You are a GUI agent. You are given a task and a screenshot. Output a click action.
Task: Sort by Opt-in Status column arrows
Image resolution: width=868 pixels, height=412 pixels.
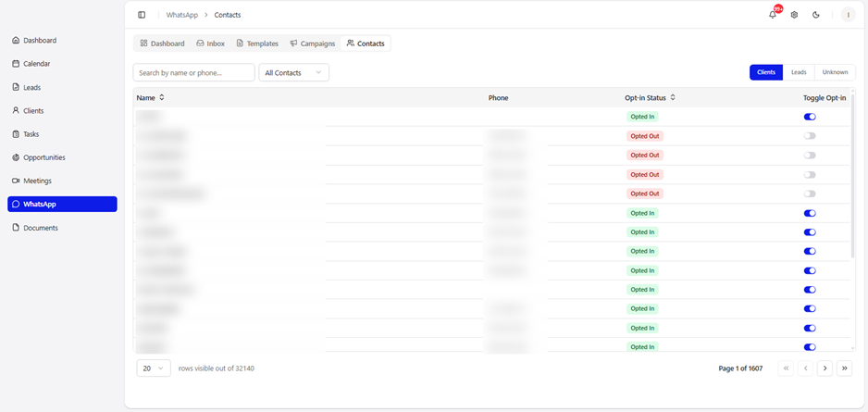pyautogui.click(x=673, y=97)
